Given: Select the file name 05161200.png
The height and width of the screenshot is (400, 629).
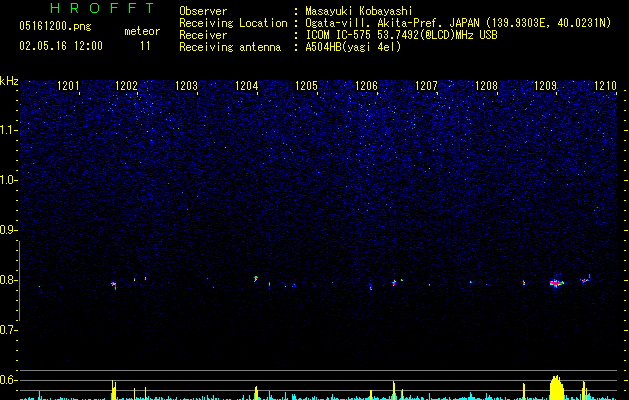Looking at the screenshot, I should [55, 26].
